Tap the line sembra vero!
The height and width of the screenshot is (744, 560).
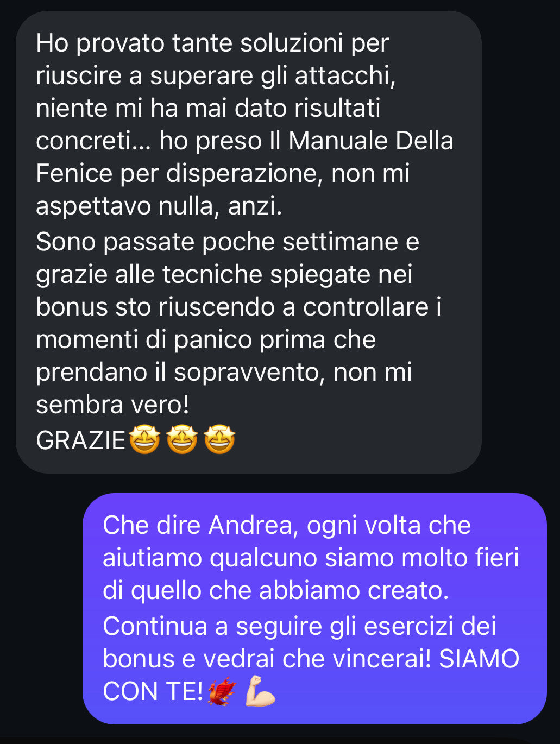pos(112,405)
